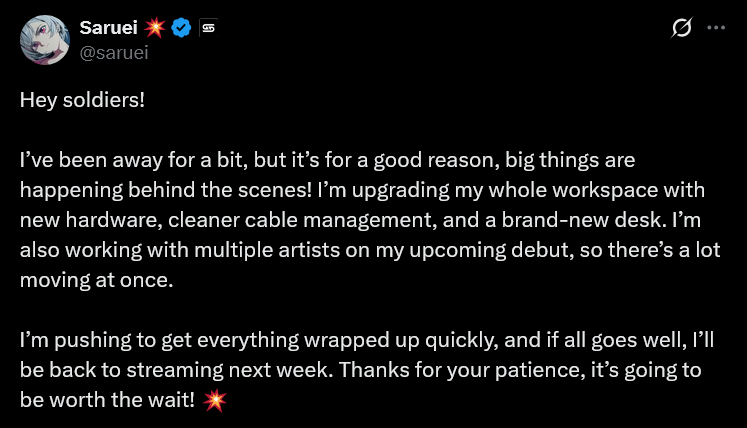Click the line starting "I've been away"
This screenshot has width=747, height=428.
click(x=327, y=160)
